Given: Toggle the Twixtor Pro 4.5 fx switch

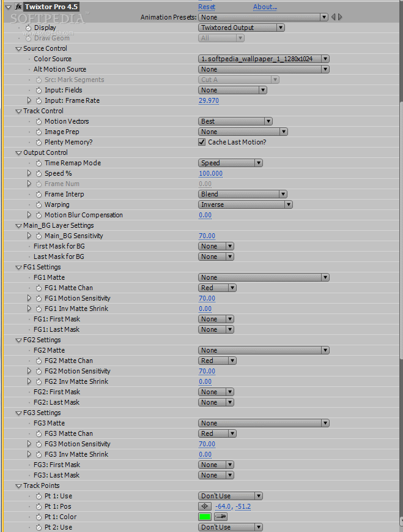Looking at the screenshot, I should pyautogui.click(x=18, y=7).
